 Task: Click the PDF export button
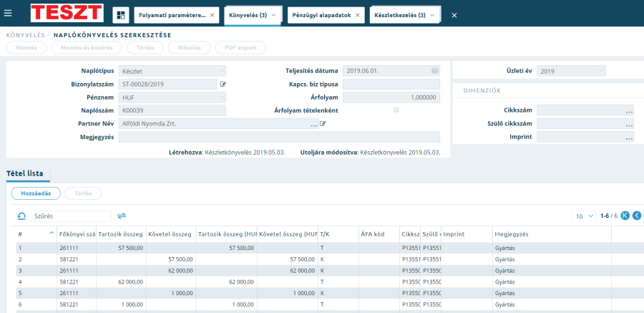pyautogui.click(x=240, y=48)
